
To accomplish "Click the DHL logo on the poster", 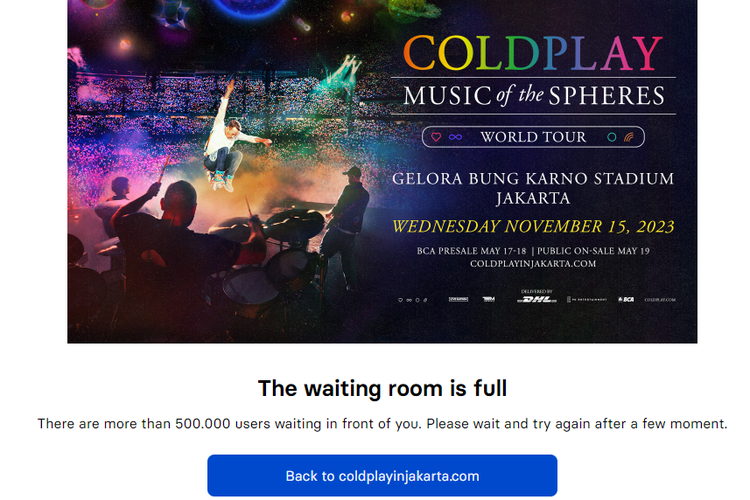I will pyautogui.click(x=537, y=298).
